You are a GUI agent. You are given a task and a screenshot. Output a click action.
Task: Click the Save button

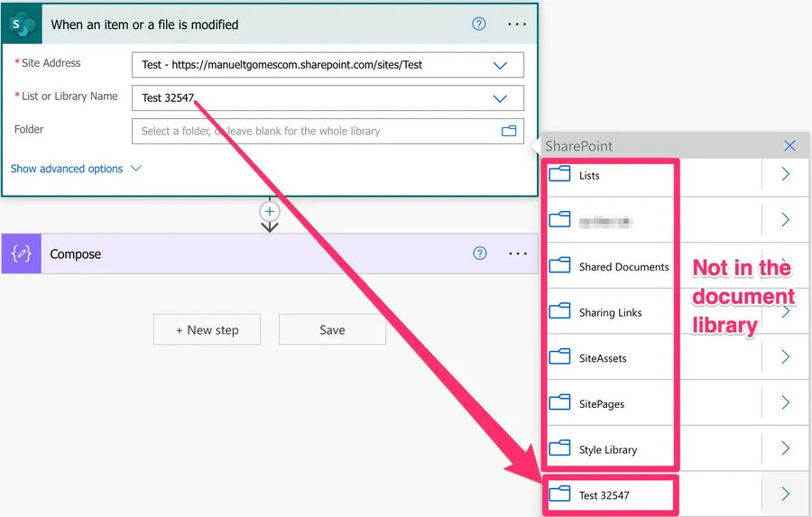coord(332,330)
